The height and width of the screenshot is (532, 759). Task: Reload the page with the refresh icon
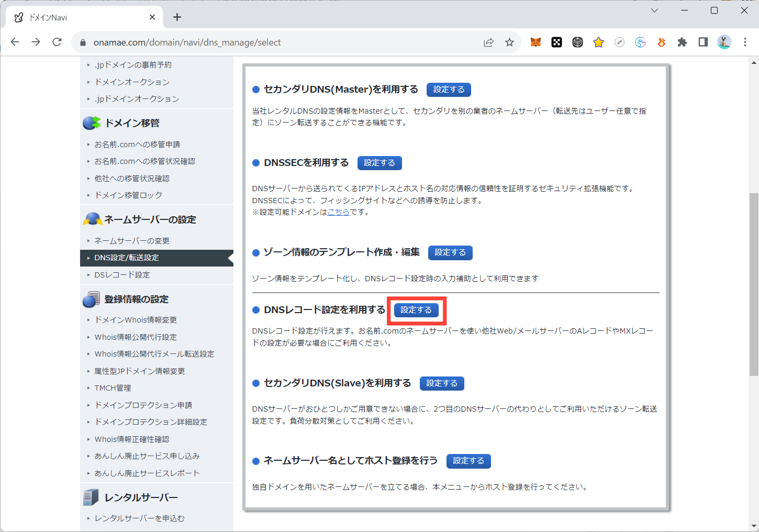(57, 42)
